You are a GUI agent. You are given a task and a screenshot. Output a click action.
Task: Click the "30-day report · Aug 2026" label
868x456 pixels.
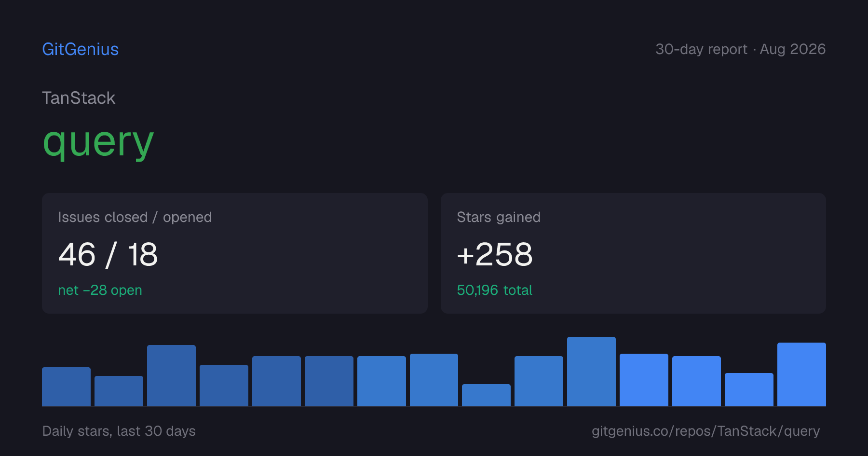coord(740,49)
